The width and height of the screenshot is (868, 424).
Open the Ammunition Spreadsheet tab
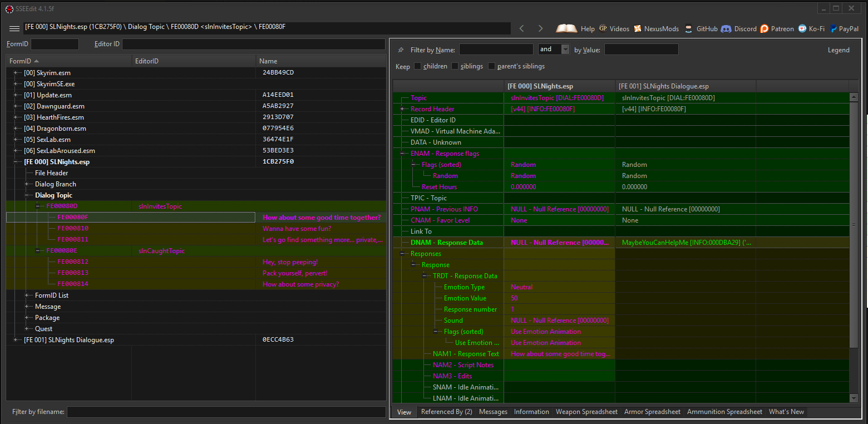click(724, 412)
